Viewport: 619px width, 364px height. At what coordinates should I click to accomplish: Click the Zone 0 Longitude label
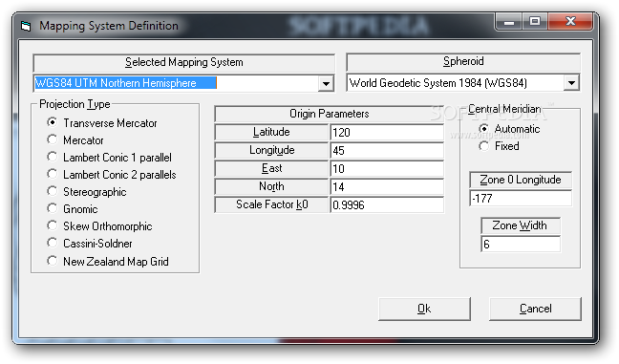[521, 180]
